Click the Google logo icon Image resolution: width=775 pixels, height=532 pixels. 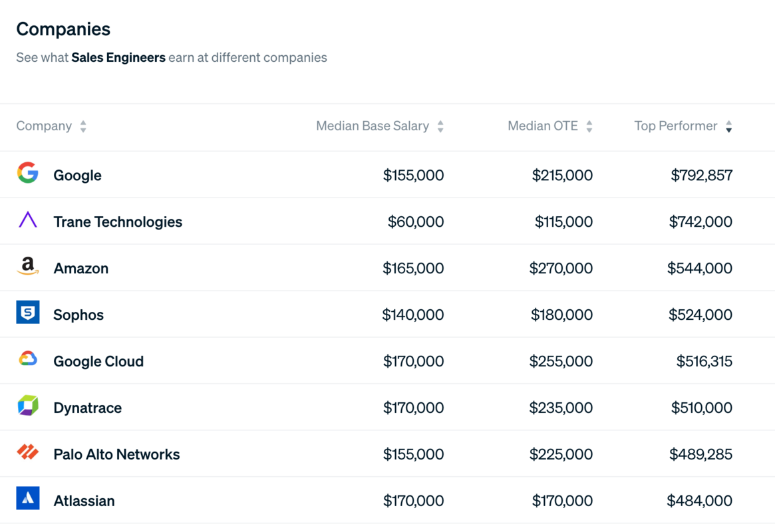pyautogui.click(x=28, y=174)
